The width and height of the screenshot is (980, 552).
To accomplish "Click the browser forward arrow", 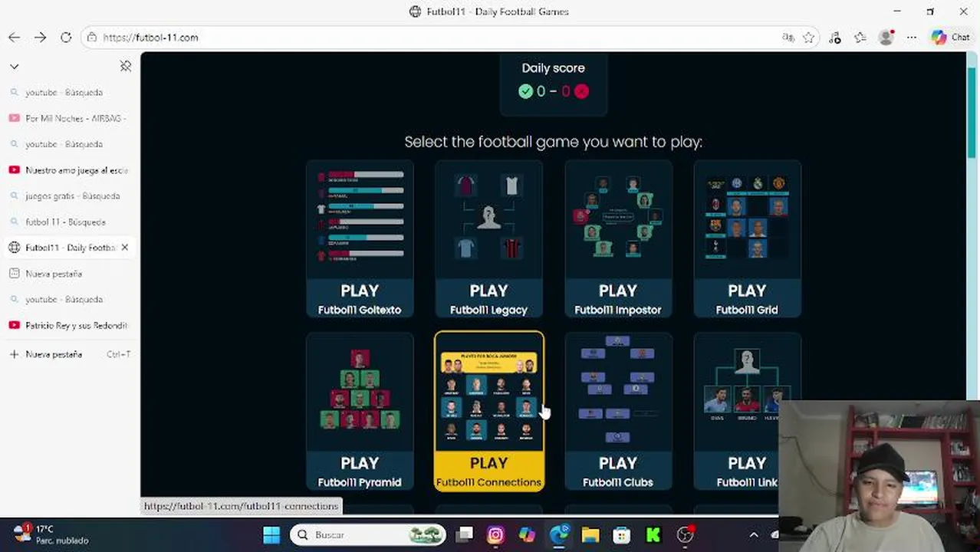I will (40, 38).
